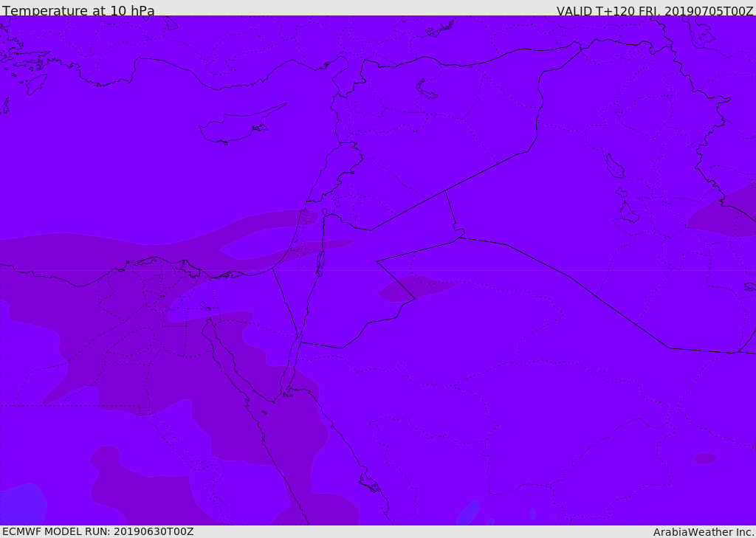Click the island of Rhodes in top-left
The width and height of the screenshot is (756, 538).
[35, 83]
